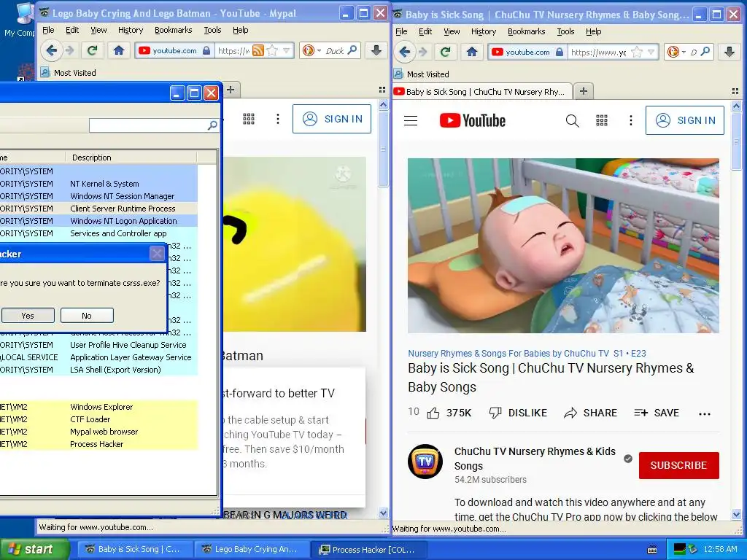Image resolution: width=747 pixels, height=560 pixels.
Task: Click Most Visited in right bookmarks bar
Action: tap(422, 74)
